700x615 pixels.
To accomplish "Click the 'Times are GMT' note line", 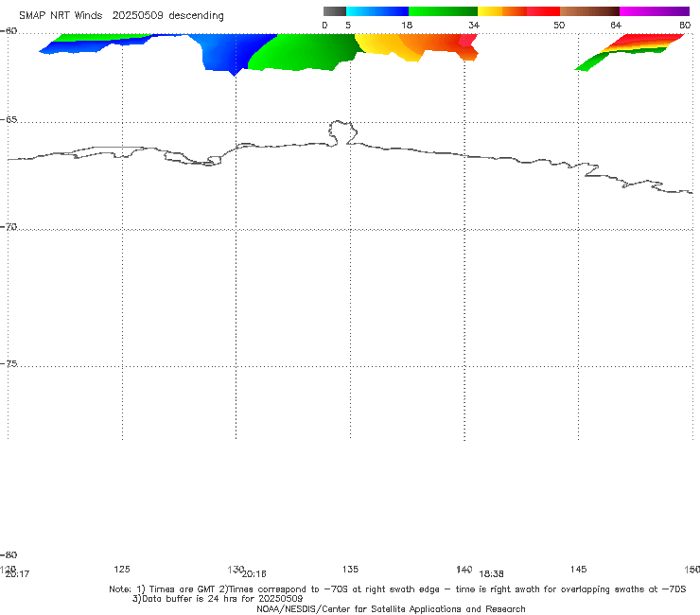I will pos(397,589).
